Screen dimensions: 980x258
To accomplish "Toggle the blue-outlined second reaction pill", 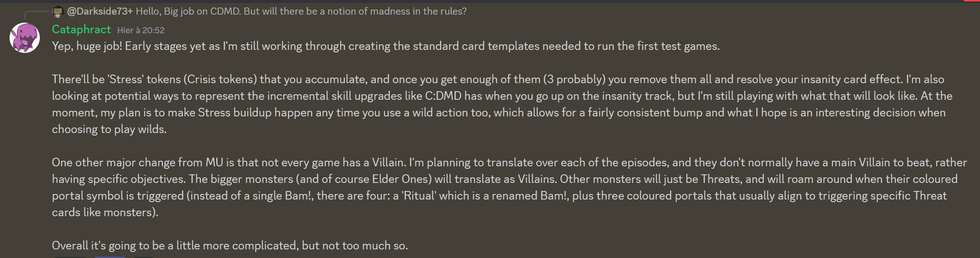I will [x=109, y=256].
